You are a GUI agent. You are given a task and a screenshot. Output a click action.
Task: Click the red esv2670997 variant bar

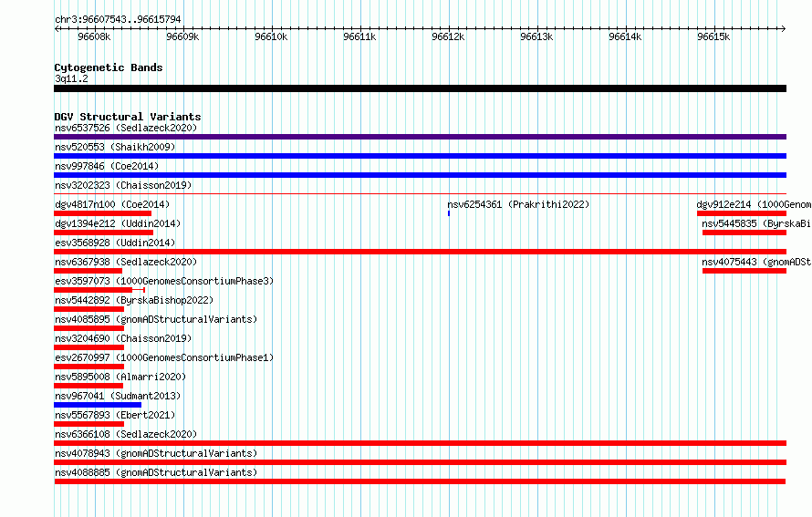tap(89, 367)
